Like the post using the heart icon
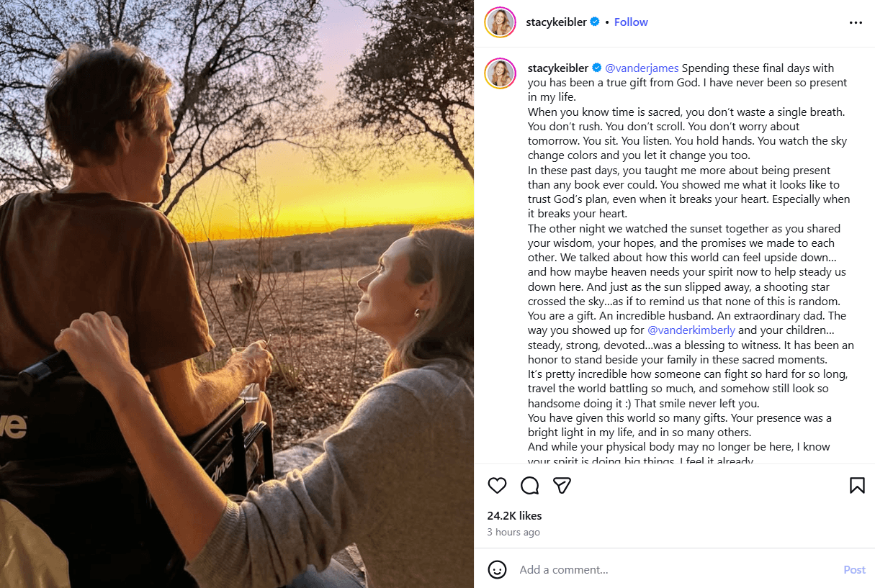 click(497, 485)
